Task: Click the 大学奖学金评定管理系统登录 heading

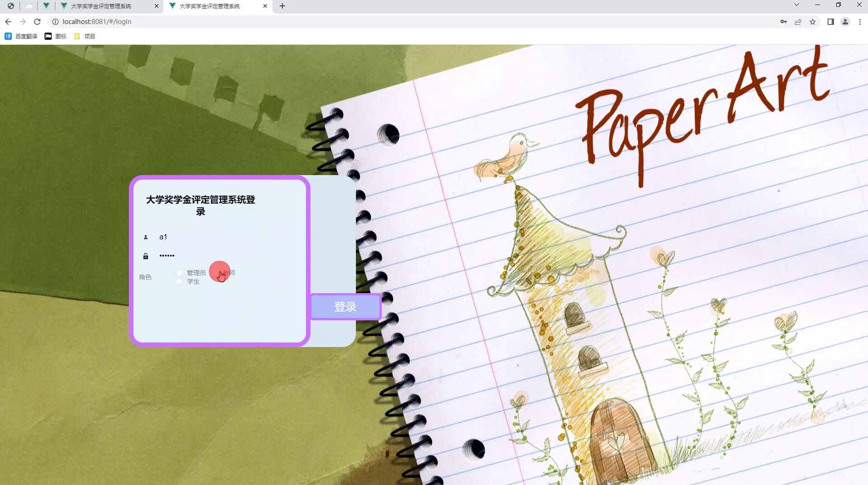Action: (x=201, y=205)
